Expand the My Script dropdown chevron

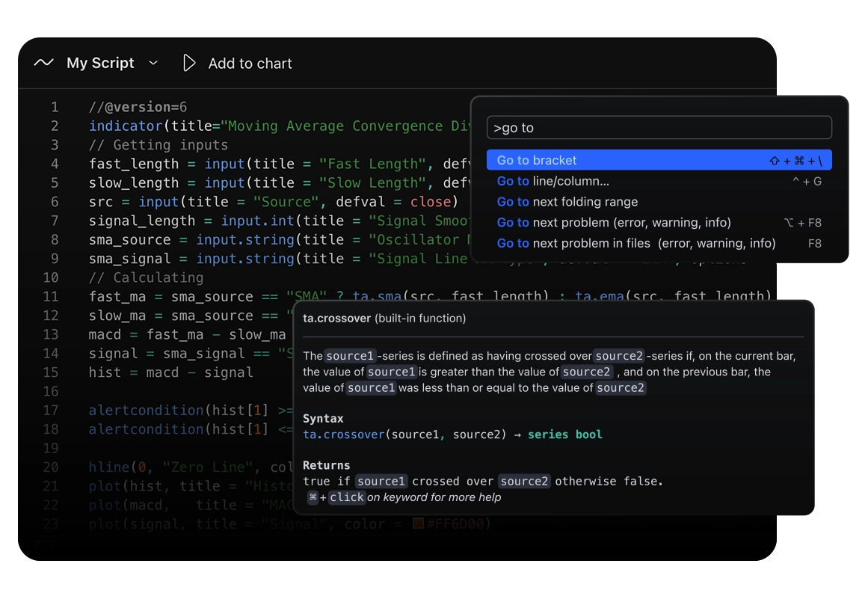(x=153, y=64)
